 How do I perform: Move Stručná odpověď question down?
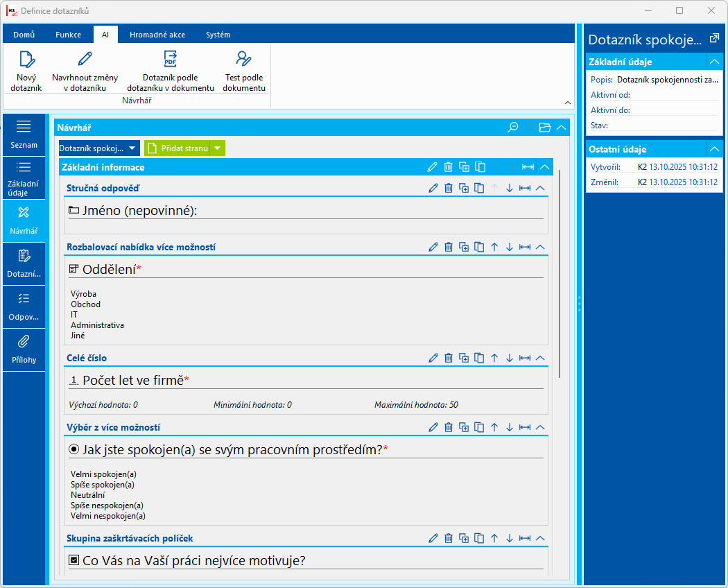510,188
